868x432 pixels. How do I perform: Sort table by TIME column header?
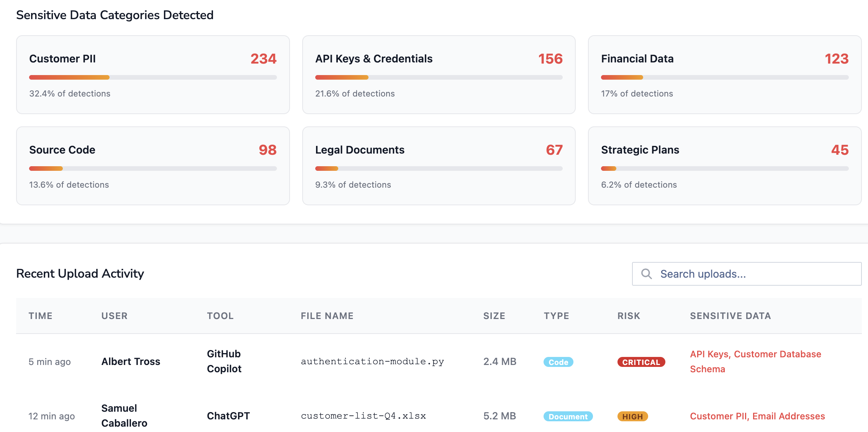point(40,316)
